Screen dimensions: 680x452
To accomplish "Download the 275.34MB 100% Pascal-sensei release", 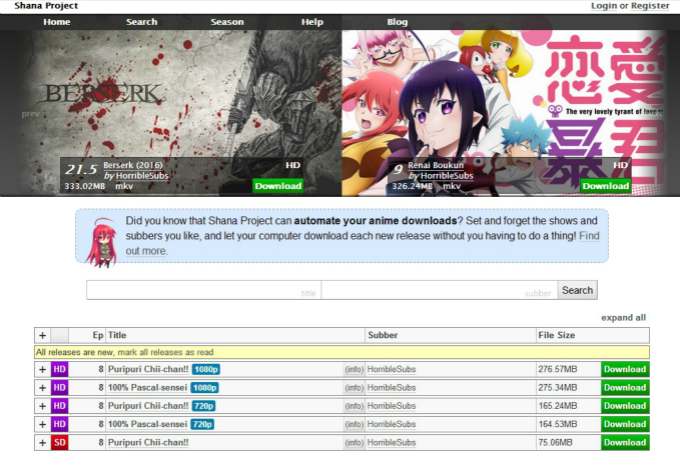I will click(x=625, y=387).
